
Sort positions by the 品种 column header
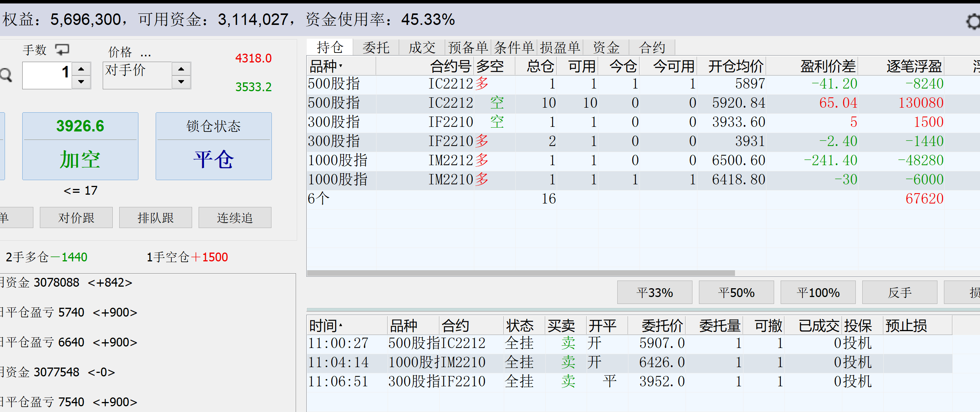pos(342,66)
